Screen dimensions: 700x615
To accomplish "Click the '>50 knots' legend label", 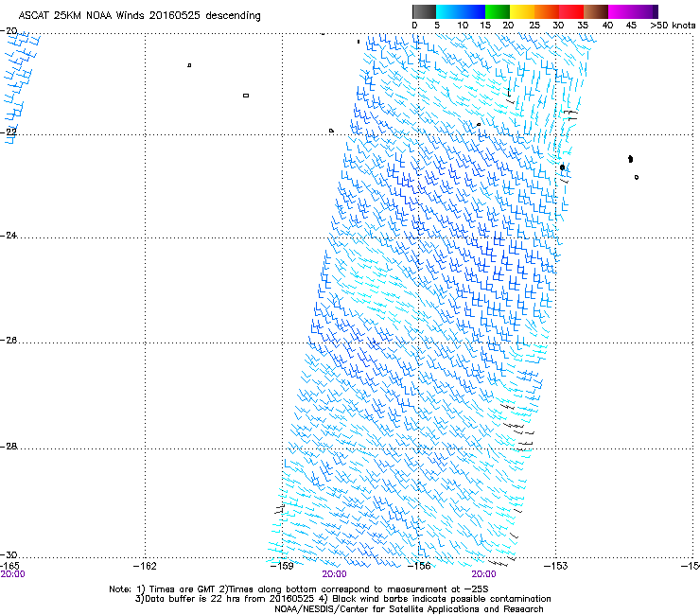I will tap(673, 26).
